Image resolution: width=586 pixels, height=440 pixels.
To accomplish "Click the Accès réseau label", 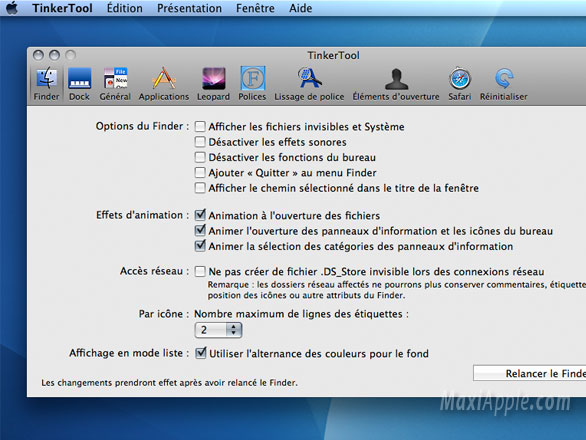I will [154, 271].
